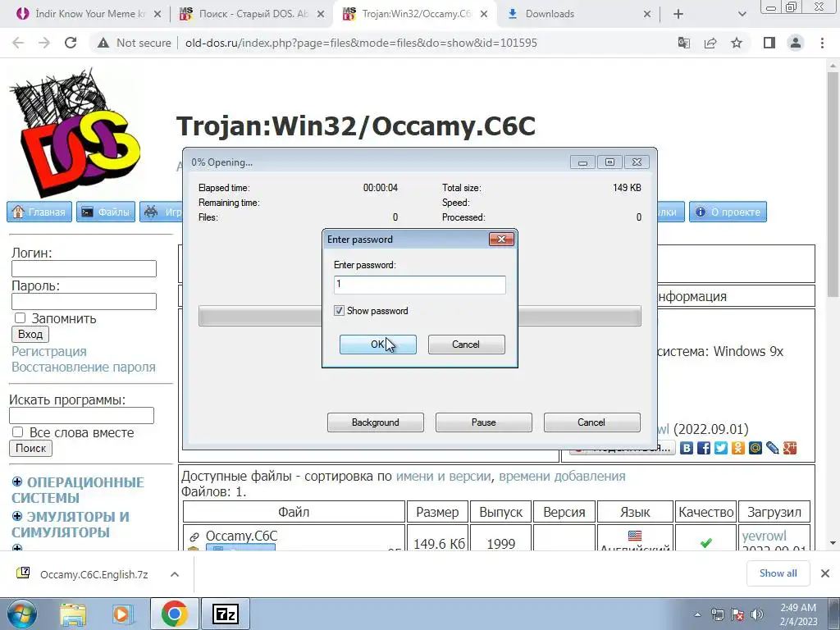Screen dimensions: 840x630
Task: Toggle the Все слова вместе checkbox
Action: [x=18, y=432]
